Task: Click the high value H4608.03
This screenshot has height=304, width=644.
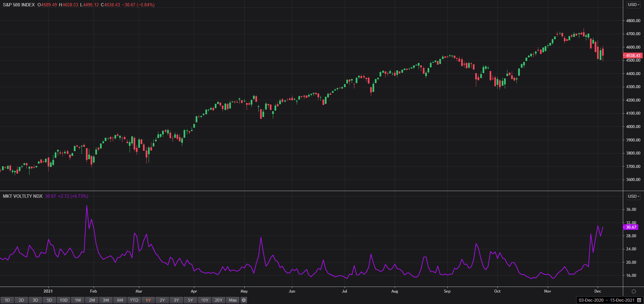Action: coord(68,5)
